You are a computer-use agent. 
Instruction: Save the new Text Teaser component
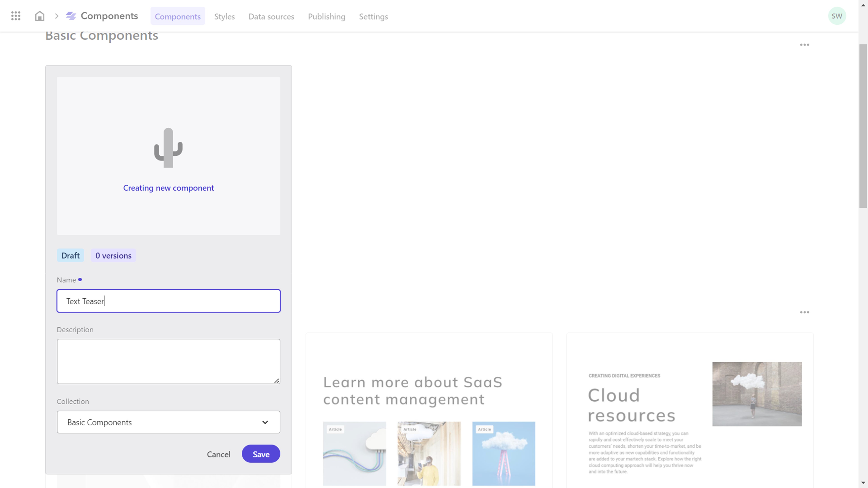(x=260, y=454)
